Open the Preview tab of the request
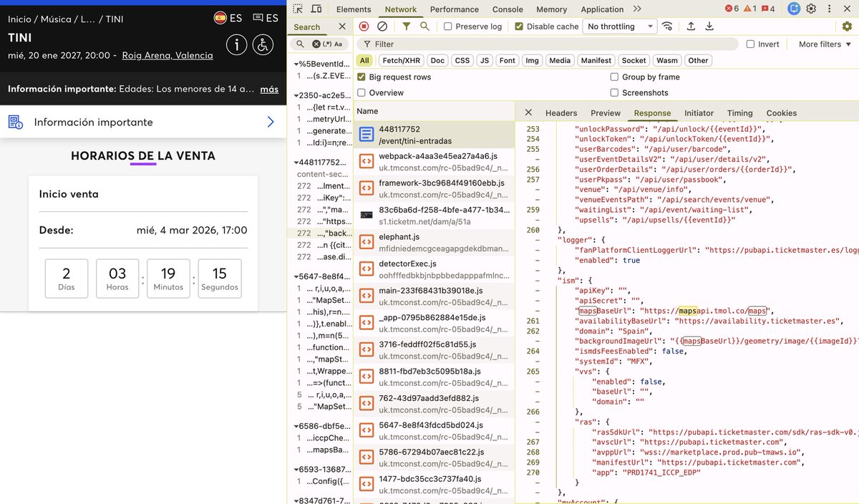The height and width of the screenshot is (504, 859). (x=606, y=113)
